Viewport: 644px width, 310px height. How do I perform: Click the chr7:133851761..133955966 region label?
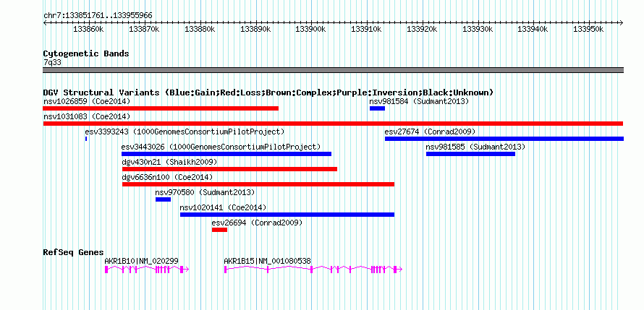coord(98,16)
